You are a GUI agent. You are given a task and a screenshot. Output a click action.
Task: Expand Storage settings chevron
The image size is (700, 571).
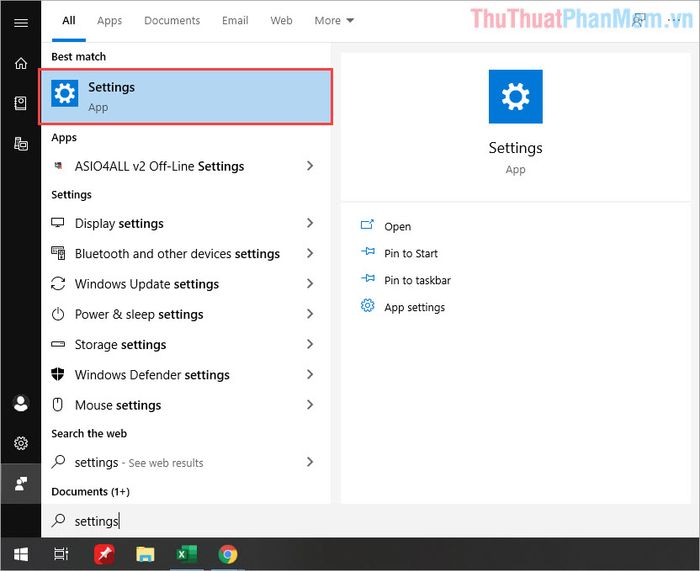point(310,344)
